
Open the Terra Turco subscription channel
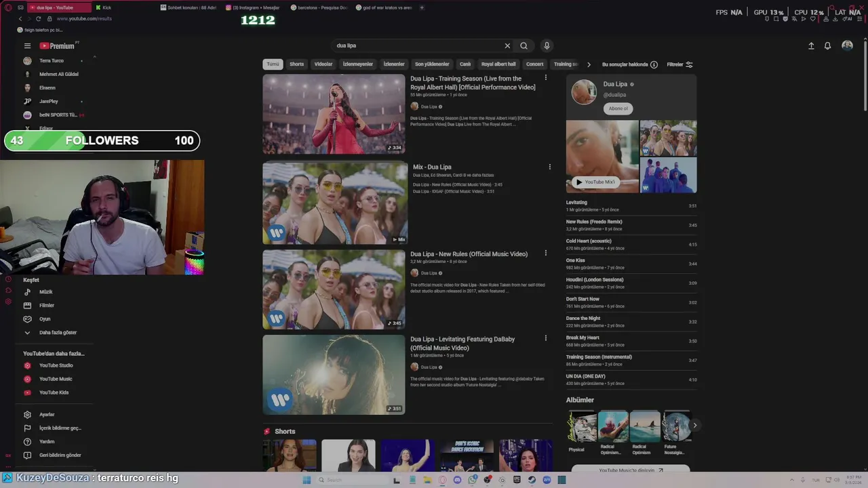click(x=51, y=60)
